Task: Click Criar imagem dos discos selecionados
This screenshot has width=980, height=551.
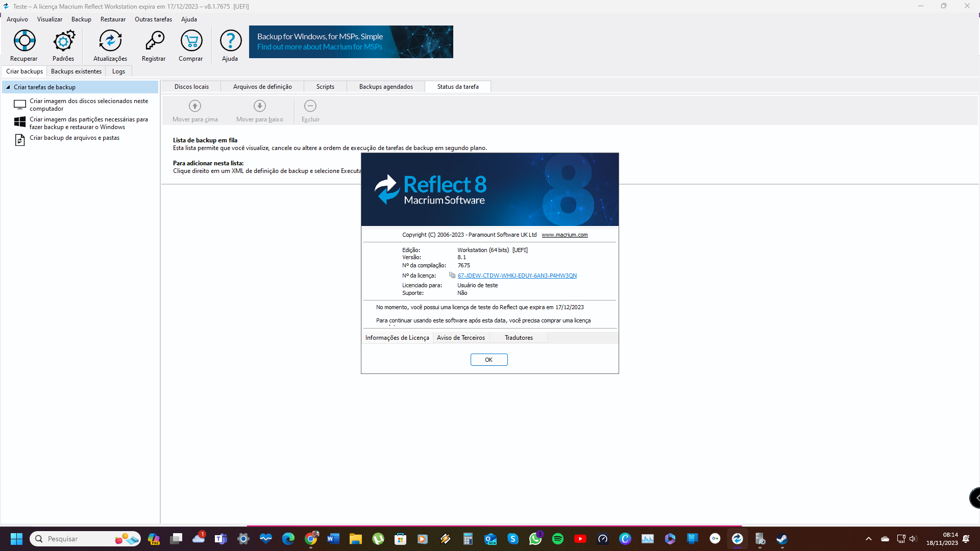Action: (x=89, y=105)
